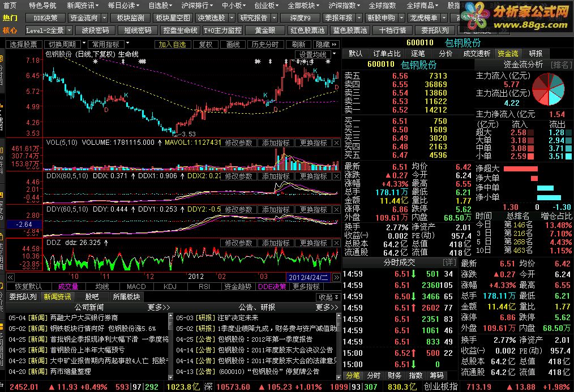Click the 刷新 refresh button

click(298, 44)
